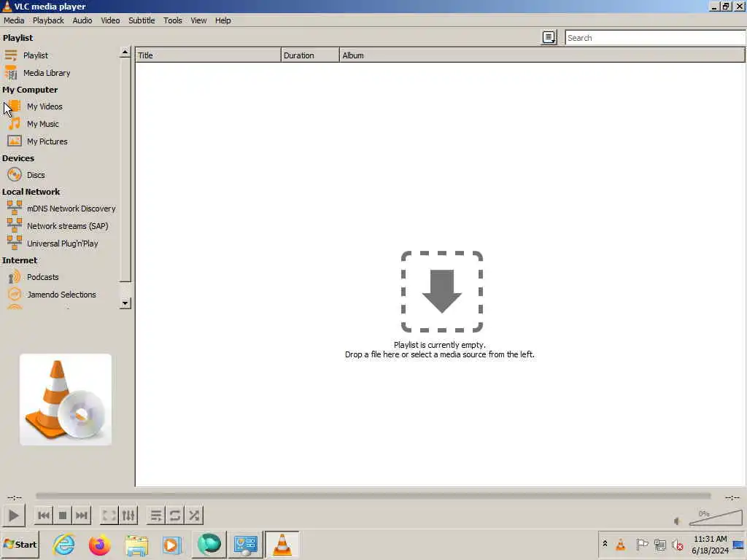Screen dimensions: 747x560
Task: Toggle loop repeat mode
Action: click(175, 516)
